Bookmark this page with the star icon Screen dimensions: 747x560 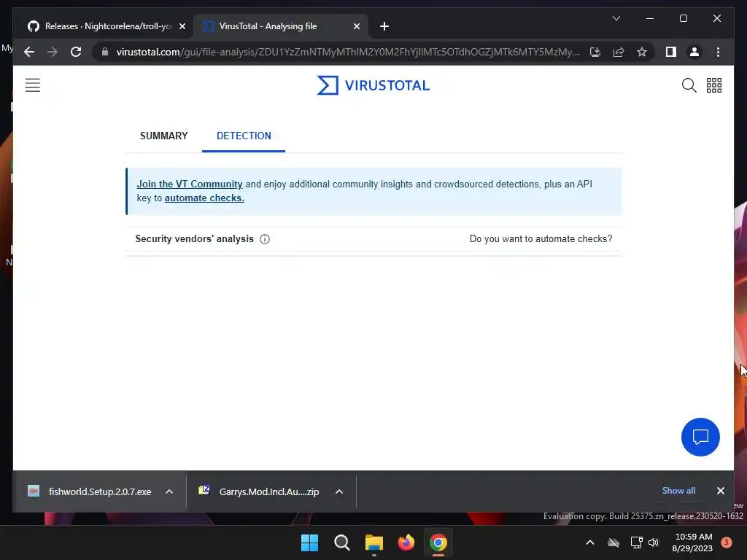[x=642, y=52]
